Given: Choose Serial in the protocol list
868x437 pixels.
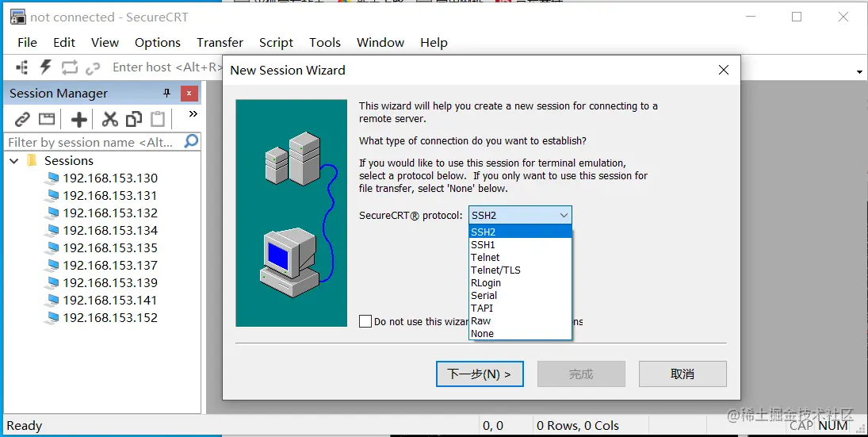Looking at the screenshot, I should tap(520, 296).
